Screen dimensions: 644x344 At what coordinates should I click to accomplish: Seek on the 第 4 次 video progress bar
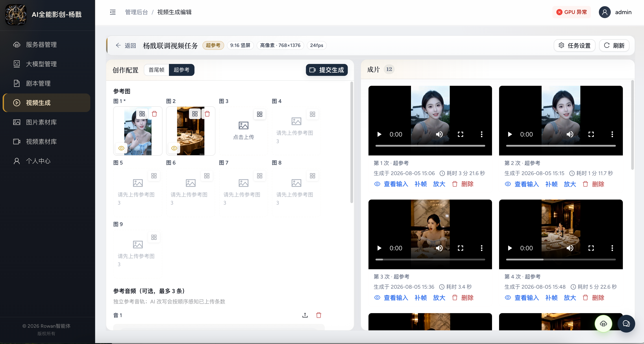(561, 259)
